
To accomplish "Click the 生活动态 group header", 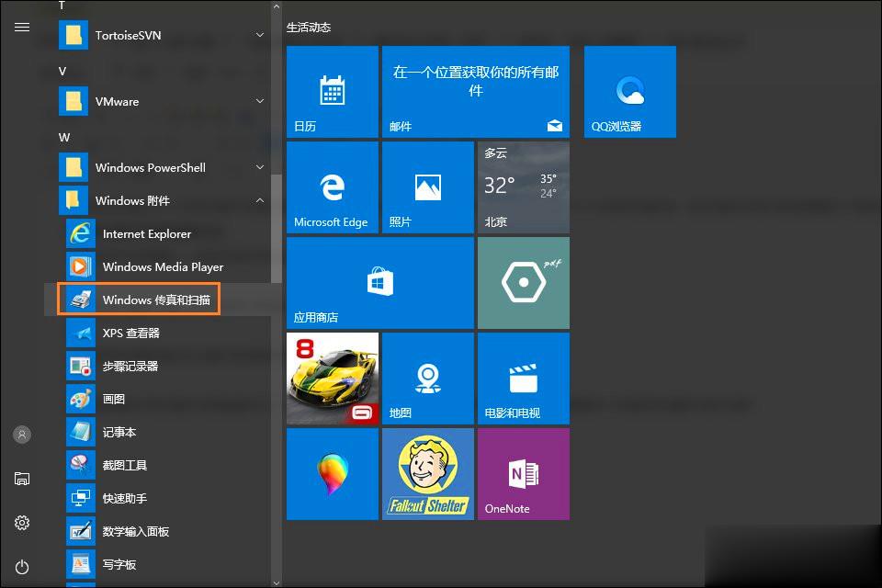I will (309, 27).
